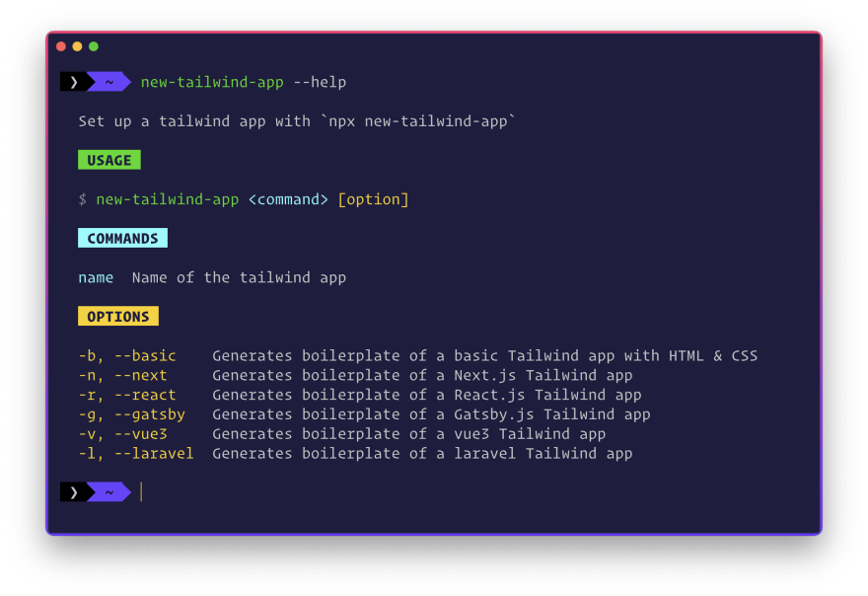Select the [option] placeholder text
Viewport: 868px width, 596px height.
tap(373, 199)
